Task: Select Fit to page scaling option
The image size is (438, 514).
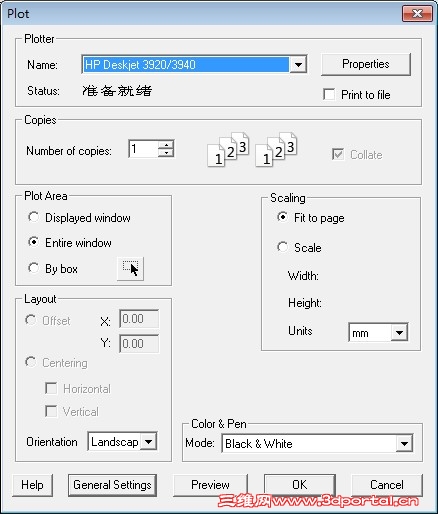Action: (282, 217)
